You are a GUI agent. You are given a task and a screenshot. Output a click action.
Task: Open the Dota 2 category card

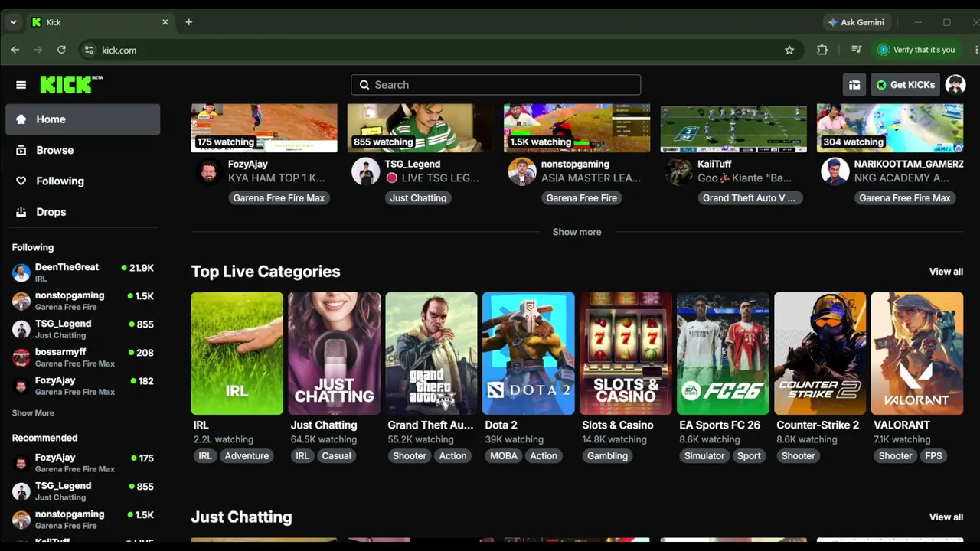[528, 354]
